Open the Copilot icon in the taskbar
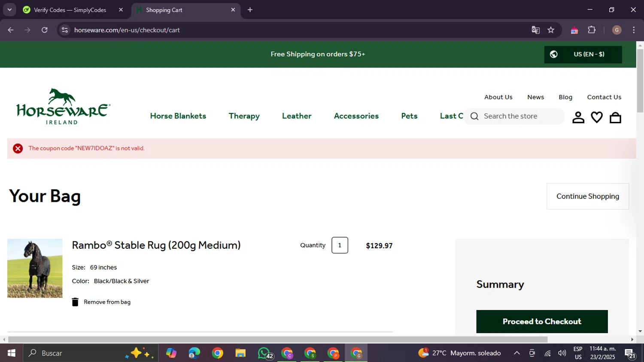This screenshot has width=644, height=362. pyautogui.click(x=171, y=353)
